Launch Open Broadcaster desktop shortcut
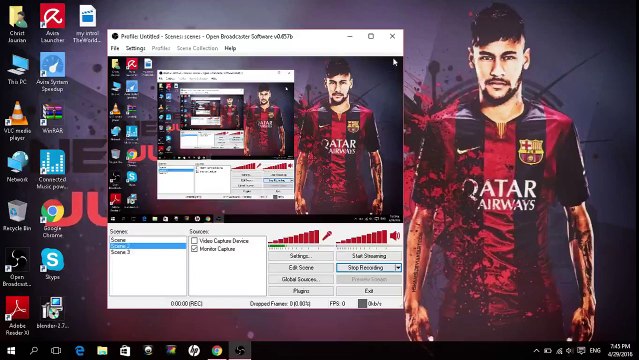 (17, 267)
